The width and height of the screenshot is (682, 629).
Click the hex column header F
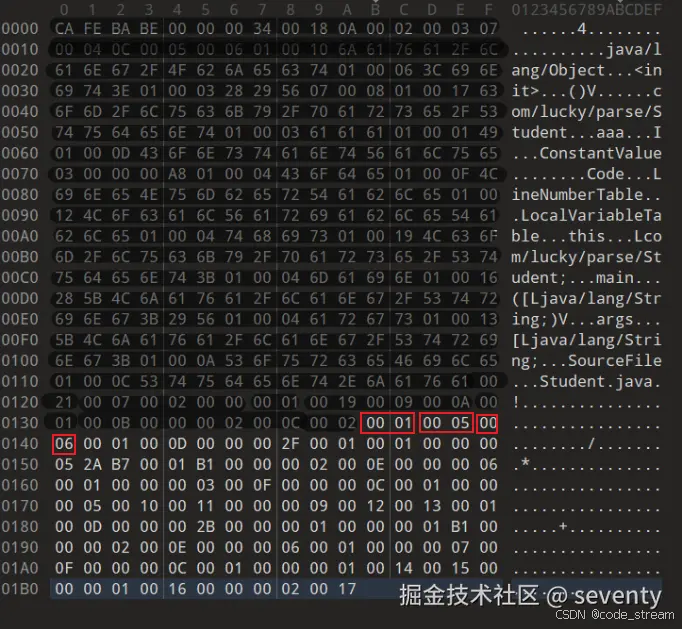[488, 10]
